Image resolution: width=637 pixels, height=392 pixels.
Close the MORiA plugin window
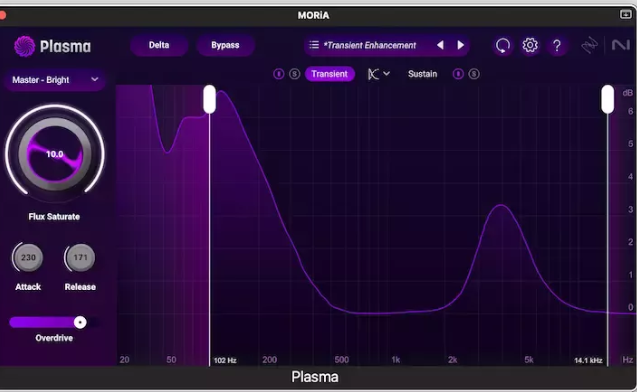(2, 15)
